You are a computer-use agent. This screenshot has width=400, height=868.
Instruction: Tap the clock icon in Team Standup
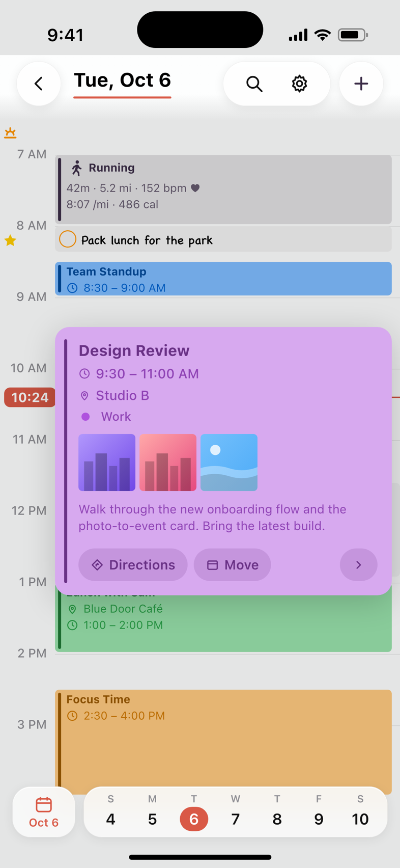tap(72, 288)
